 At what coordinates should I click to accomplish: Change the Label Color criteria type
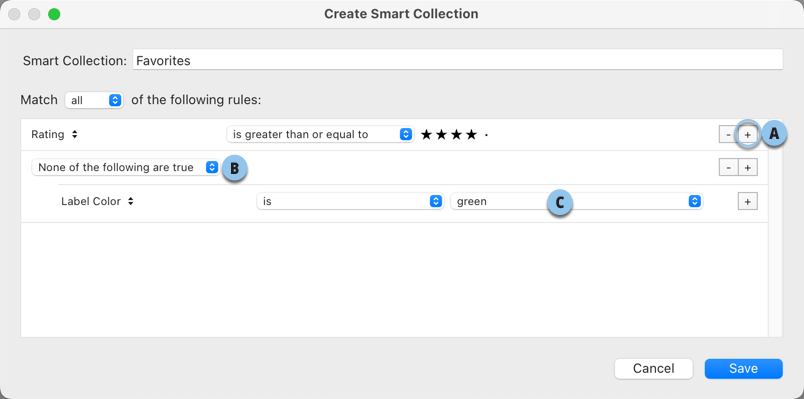(97, 202)
